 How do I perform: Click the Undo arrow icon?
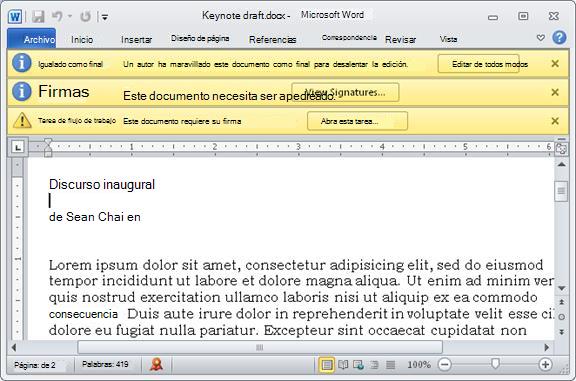[x=57, y=16]
